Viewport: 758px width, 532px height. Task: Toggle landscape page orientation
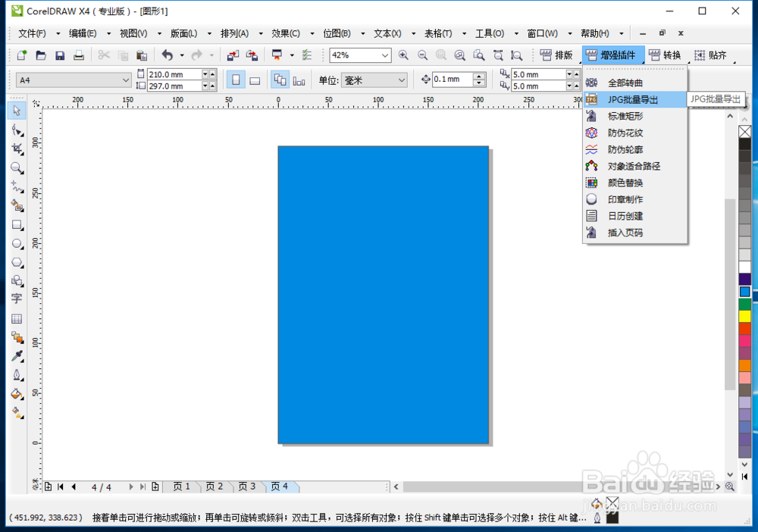[255, 80]
